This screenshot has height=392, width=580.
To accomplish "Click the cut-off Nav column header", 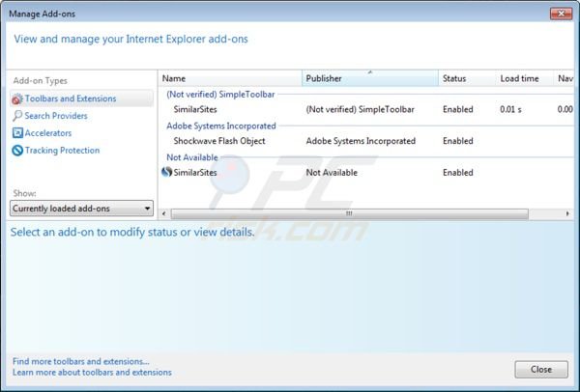I will 565,78.
